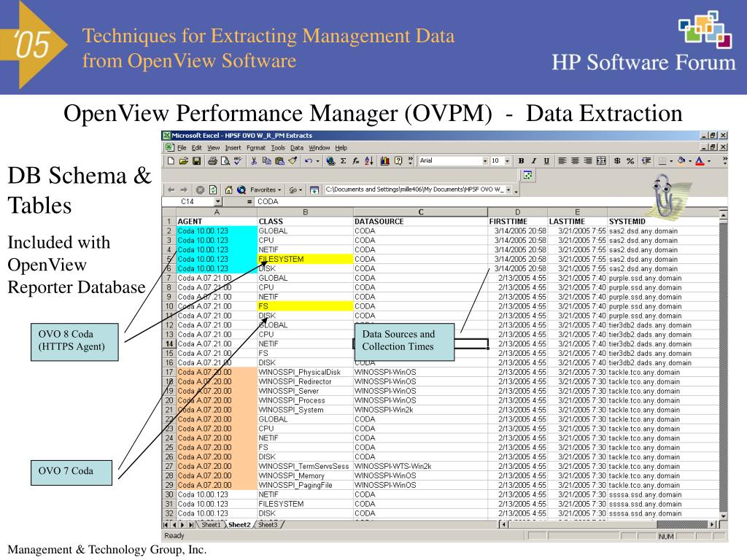Image resolution: width=747 pixels, height=560 pixels.
Task: Run the spelling check tool
Action: pyautogui.click(x=238, y=161)
